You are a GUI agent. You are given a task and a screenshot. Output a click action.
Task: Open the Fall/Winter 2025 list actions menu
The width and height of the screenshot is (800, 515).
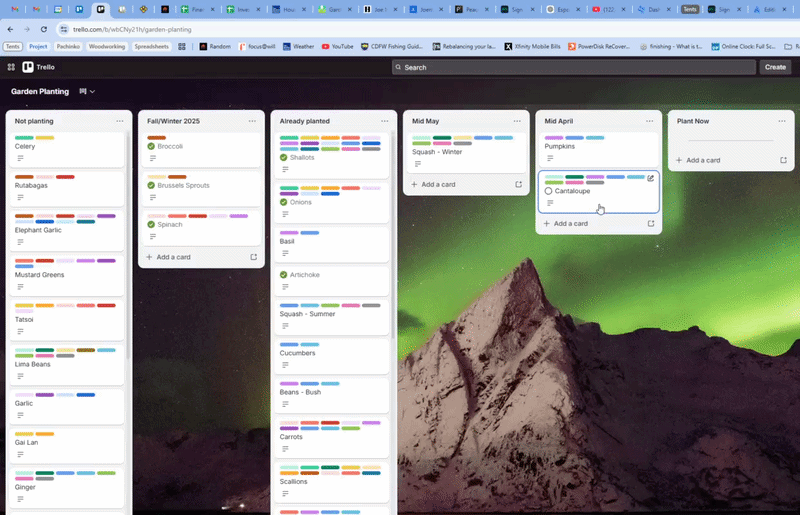coord(252,121)
